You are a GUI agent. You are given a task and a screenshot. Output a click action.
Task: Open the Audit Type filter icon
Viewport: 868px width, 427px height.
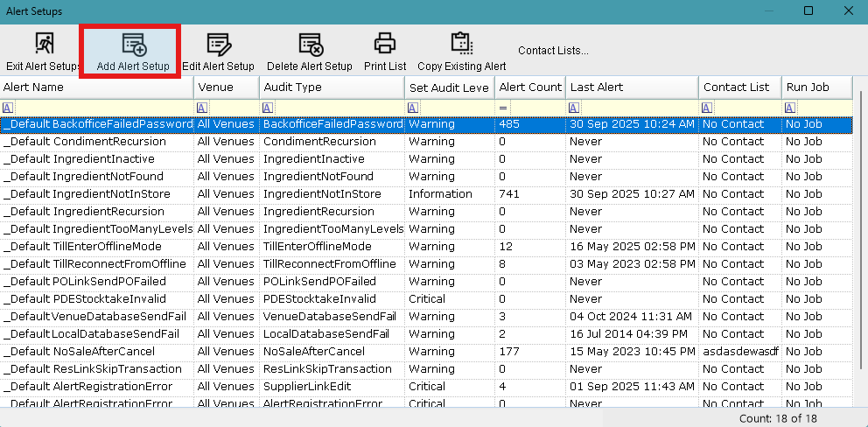tap(268, 108)
